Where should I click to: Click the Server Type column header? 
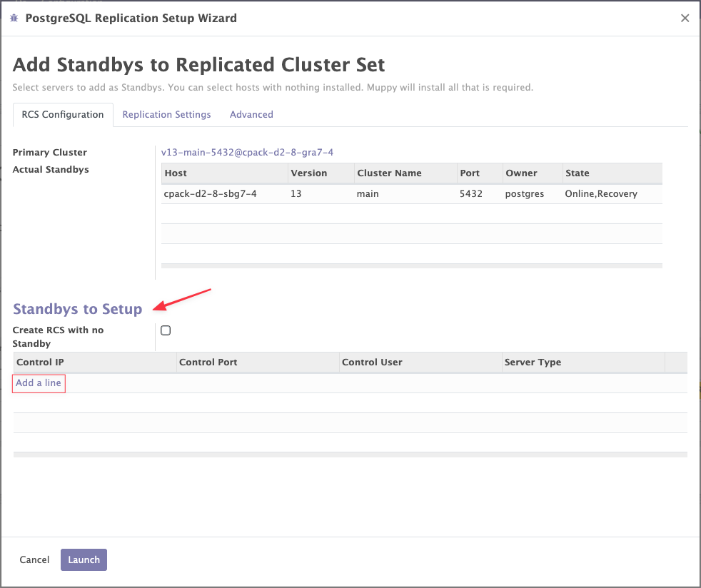pyautogui.click(x=533, y=363)
